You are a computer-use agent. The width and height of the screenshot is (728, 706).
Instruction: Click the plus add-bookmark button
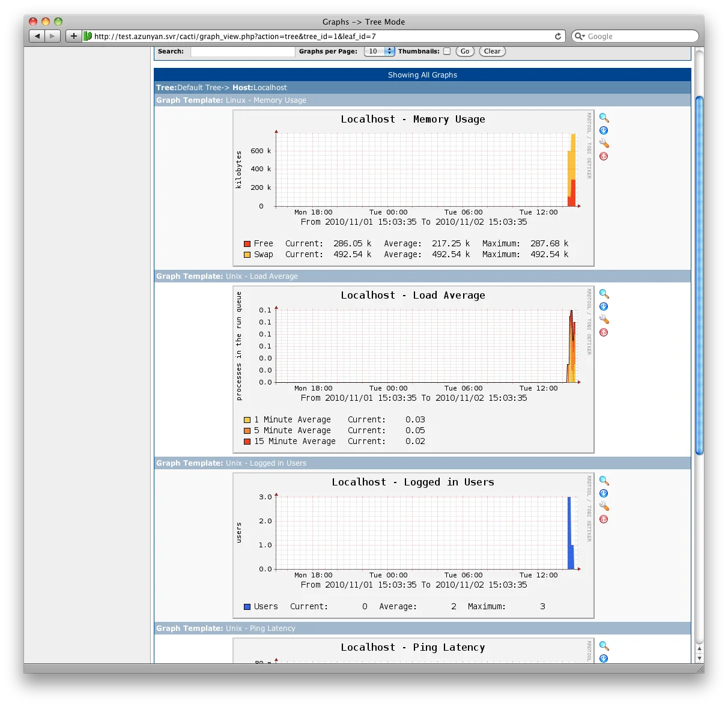click(73, 36)
